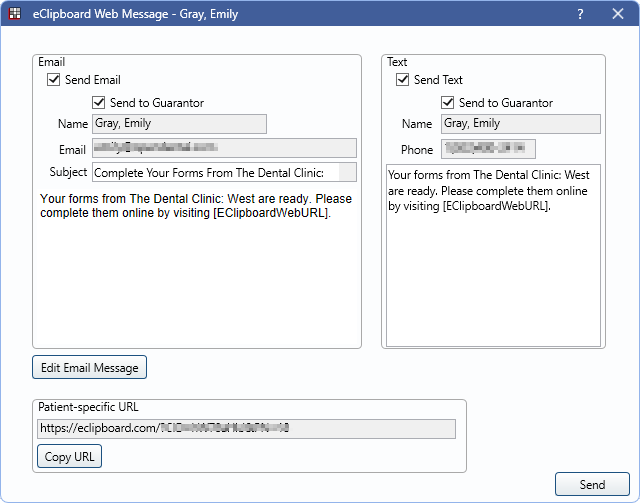
Task: Select the Email address field
Action: 223,149
